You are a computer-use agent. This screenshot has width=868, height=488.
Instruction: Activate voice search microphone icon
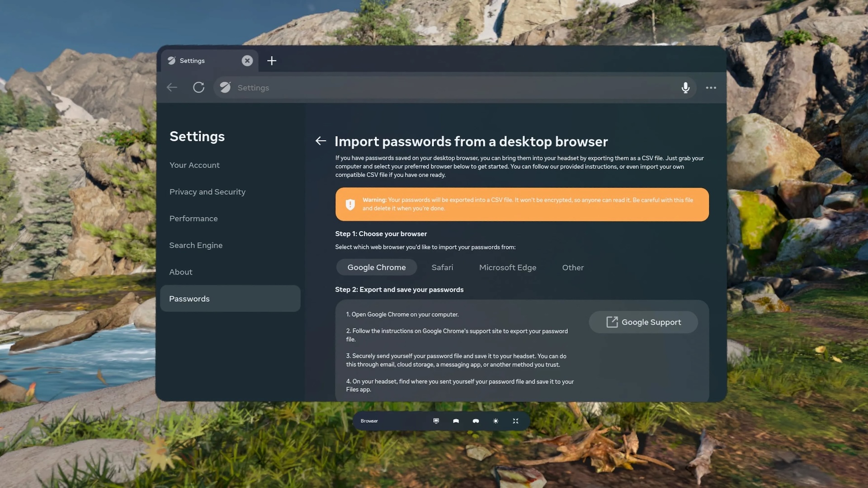(x=685, y=88)
